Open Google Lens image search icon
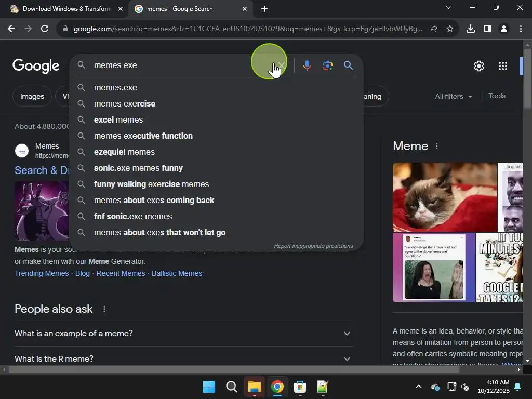This screenshot has width=532, height=399. [327, 65]
